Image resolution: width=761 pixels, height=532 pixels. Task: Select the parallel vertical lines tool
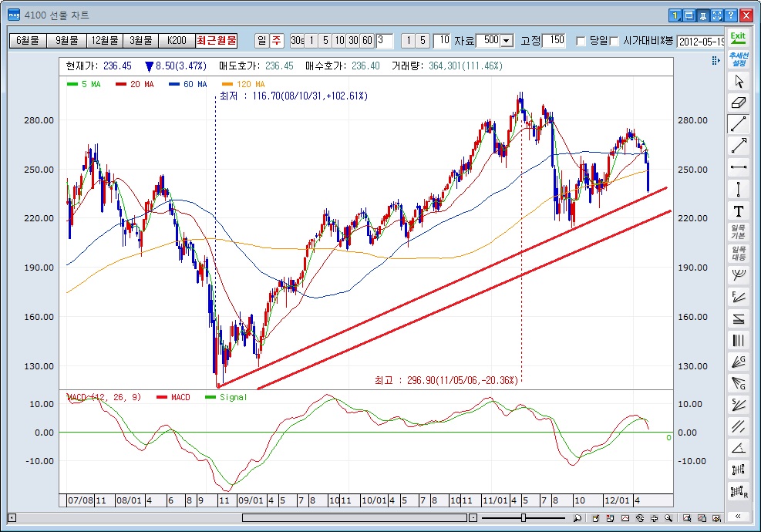(739, 340)
